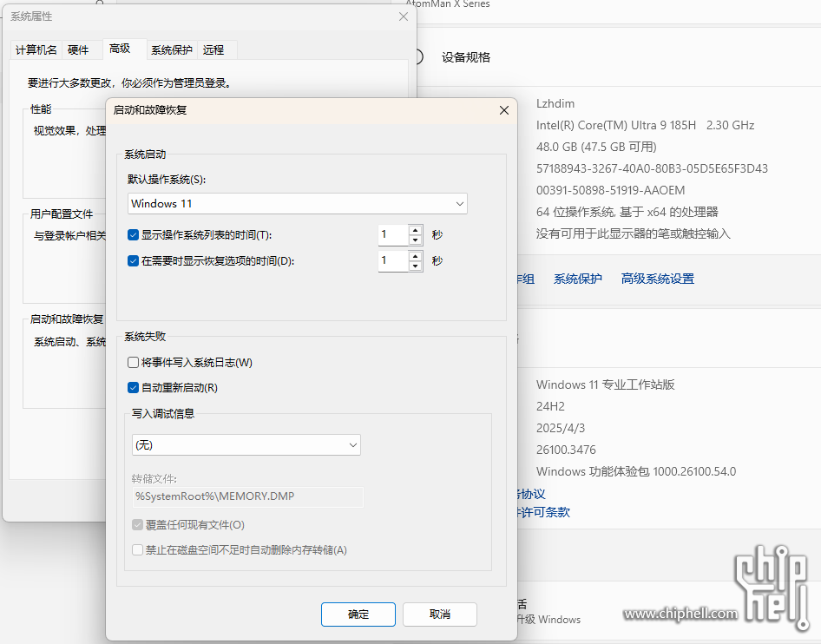821x644 pixels.
Task: Toggle 禁止在磁盘空间不足时自动删除内存转储 checkbox
Action: pos(137,549)
